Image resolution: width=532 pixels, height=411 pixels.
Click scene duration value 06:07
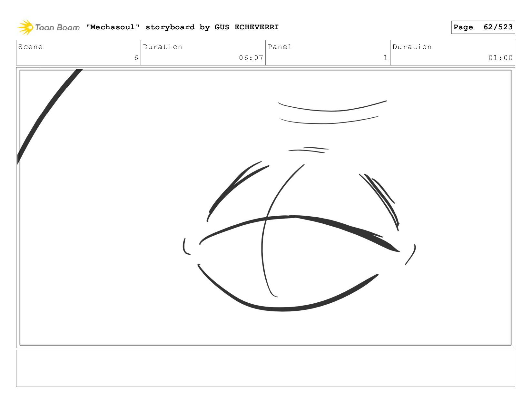[251, 58]
